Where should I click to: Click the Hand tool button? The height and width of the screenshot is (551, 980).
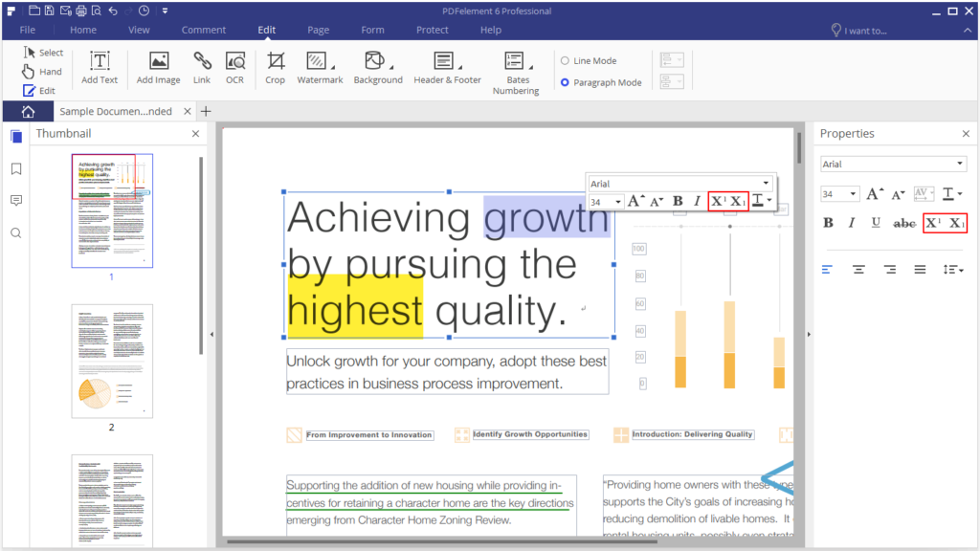pos(42,72)
